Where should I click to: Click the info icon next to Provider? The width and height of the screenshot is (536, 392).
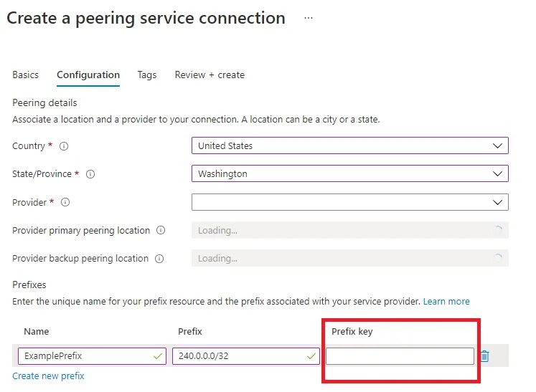coord(65,203)
